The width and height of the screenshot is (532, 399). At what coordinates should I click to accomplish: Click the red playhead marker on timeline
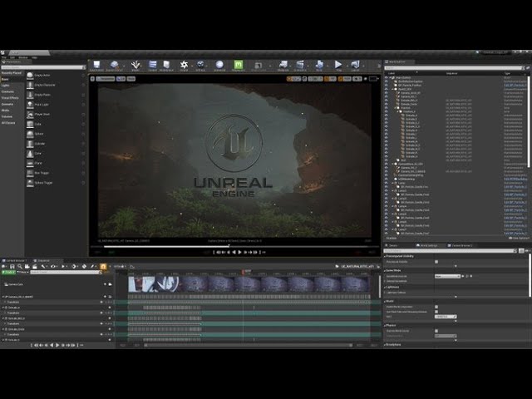coord(244,272)
